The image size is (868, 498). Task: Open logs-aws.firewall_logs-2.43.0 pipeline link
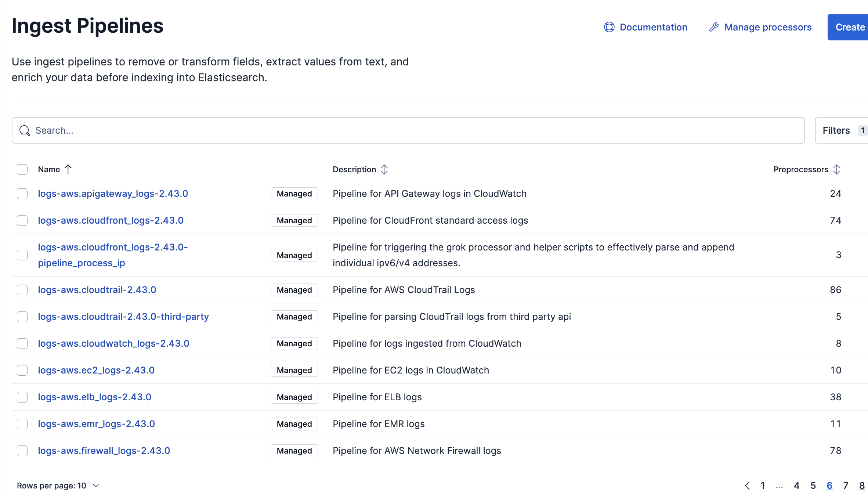pos(104,451)
